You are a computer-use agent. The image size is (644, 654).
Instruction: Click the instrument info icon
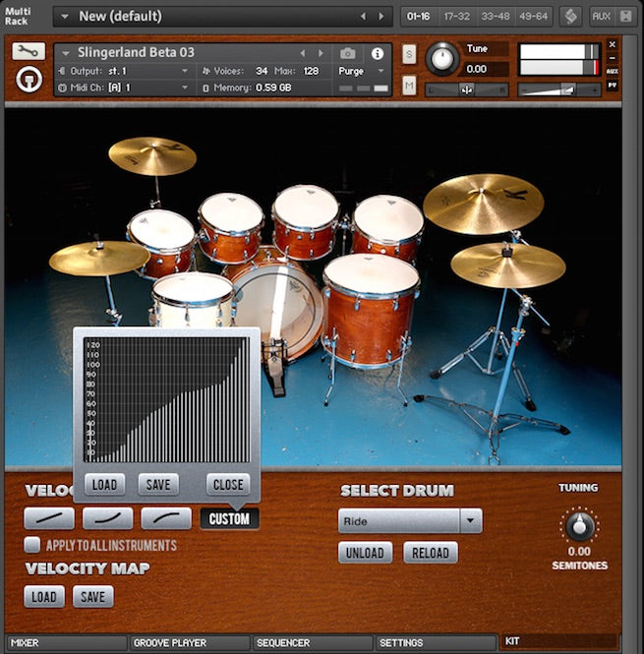(x=377, y=53)
